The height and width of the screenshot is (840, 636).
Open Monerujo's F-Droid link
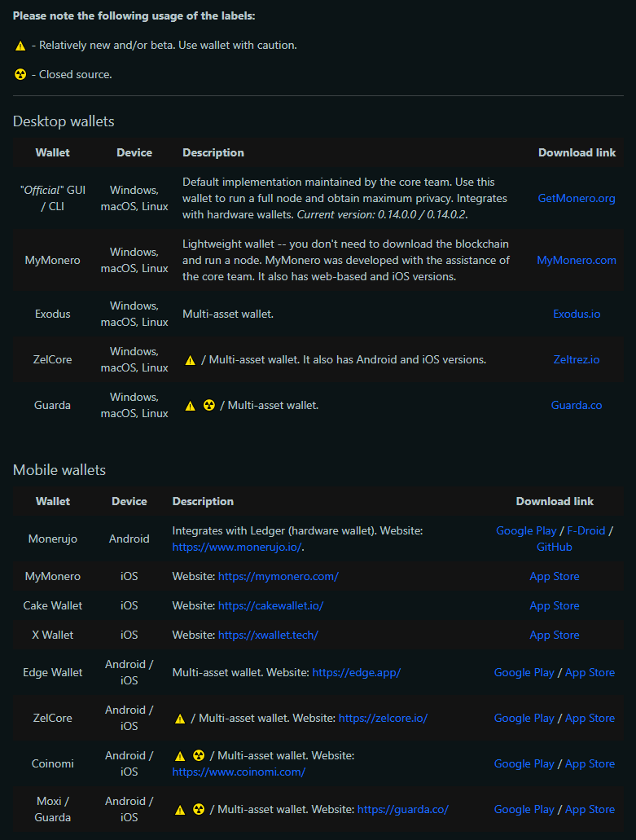[x=586, y=531]
